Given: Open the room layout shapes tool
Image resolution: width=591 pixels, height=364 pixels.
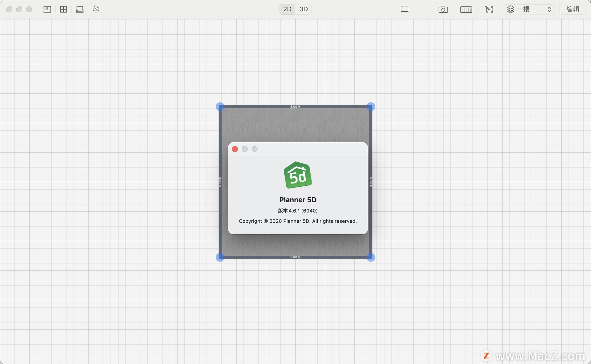Looking at the screenshot, I should coord(47,9).
